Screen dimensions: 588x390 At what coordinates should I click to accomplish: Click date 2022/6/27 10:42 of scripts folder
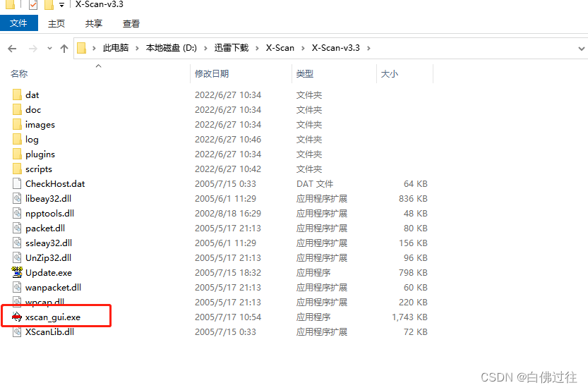pyautogui.click(x=228, y=169)
